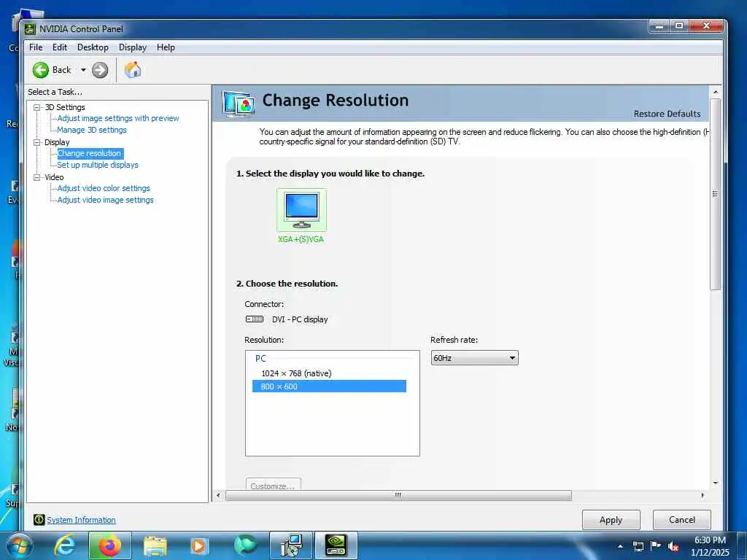Open Adjust video color settings
Image resolution: width=747 pixels, height=560 pixels.
click(x=104, y=188)
